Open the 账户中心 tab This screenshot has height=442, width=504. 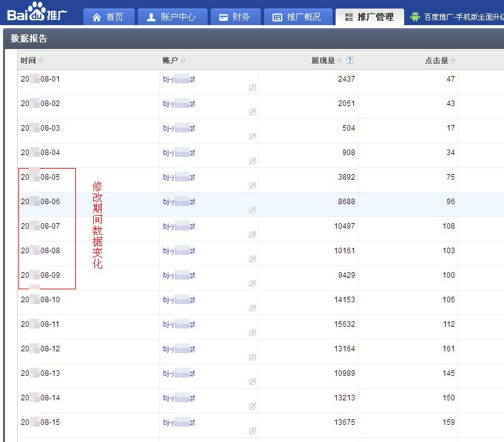point(171,17)
